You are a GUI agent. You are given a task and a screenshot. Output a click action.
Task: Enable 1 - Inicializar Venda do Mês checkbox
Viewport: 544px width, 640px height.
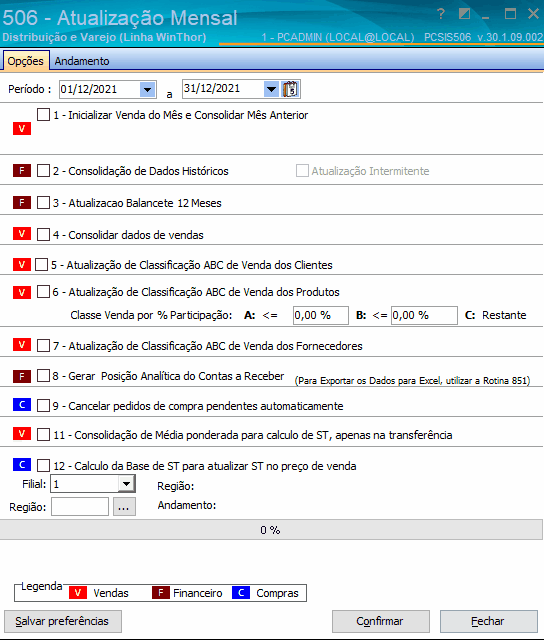pyautogui.click(x=43, y=115)
